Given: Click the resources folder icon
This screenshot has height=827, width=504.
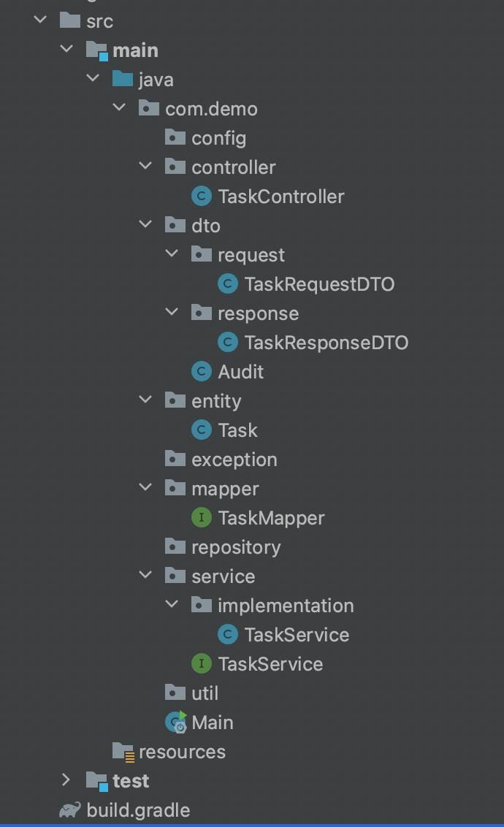Looking at the screenshot, I should point(123,751).
